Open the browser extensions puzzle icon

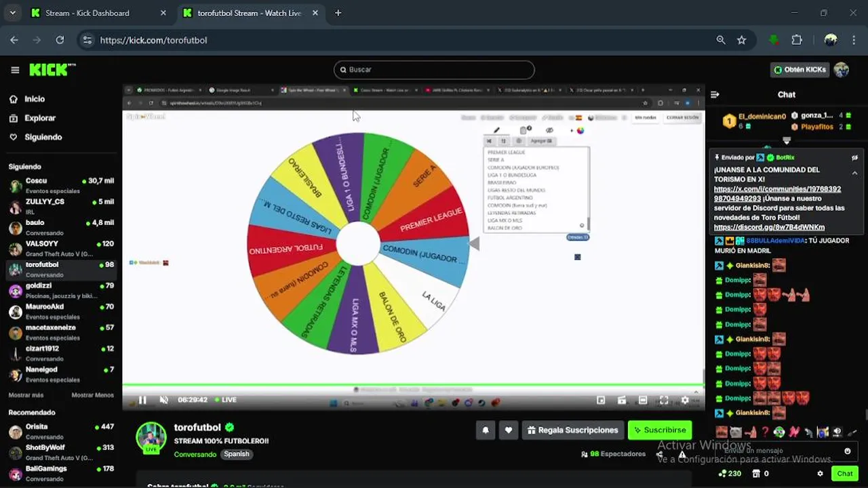797,40
